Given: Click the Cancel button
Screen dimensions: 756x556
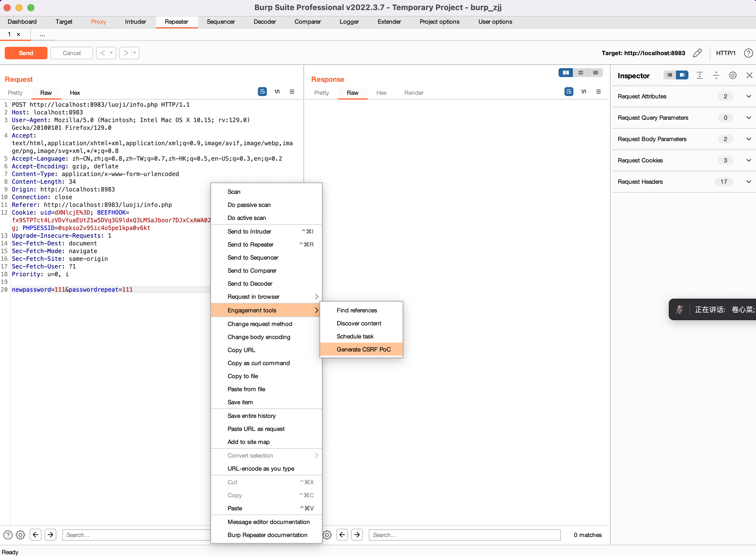Looking at the screenshot, I should (71, 53).
